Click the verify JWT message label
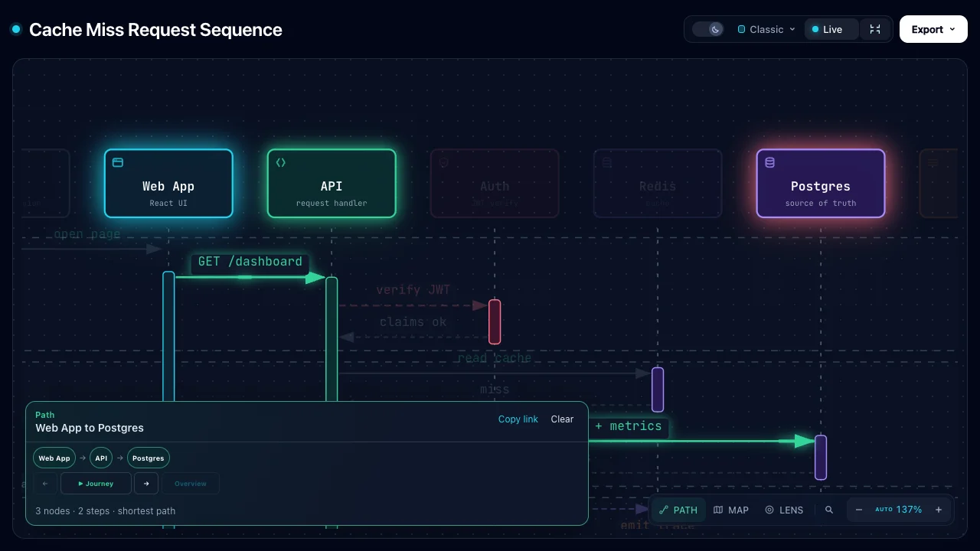The height and width of the screenshot is (551, 980). click(413, 290)
